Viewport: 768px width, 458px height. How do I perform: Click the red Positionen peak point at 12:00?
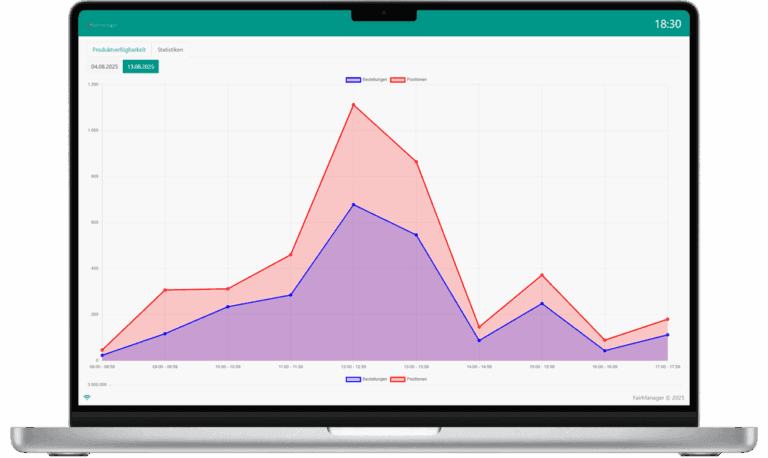tap(353, 104)
